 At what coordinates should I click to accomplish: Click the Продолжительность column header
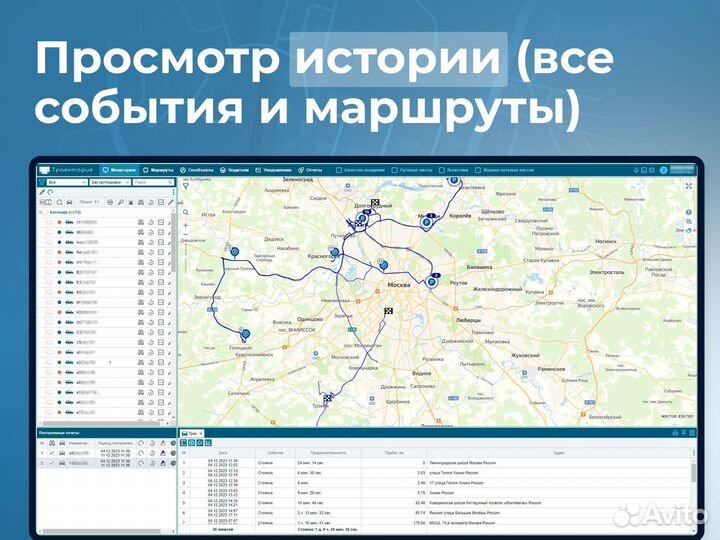click(x=328, y=453)
